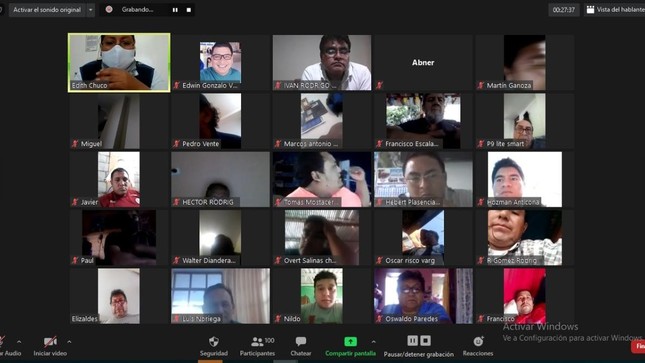Select Paul's video tile

119,238
